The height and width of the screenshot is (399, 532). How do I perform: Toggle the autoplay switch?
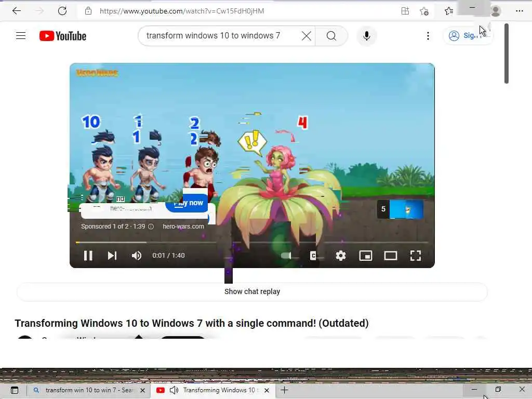[x=286, y=256]
